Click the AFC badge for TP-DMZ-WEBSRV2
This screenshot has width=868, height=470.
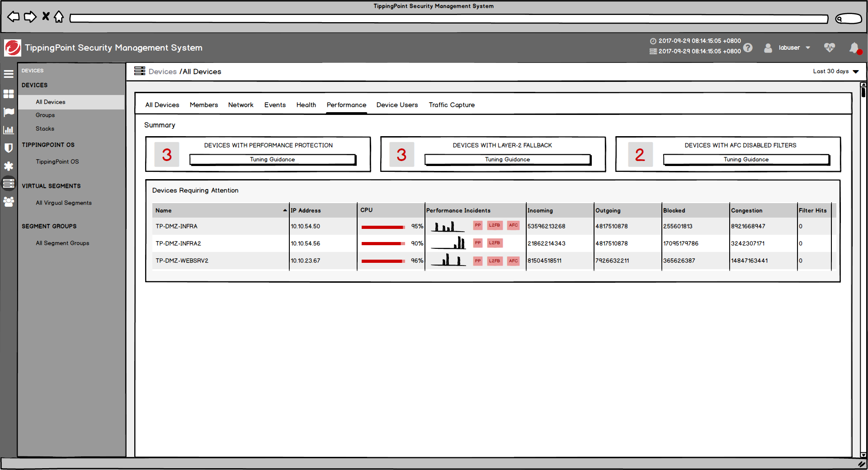point(514,261)
